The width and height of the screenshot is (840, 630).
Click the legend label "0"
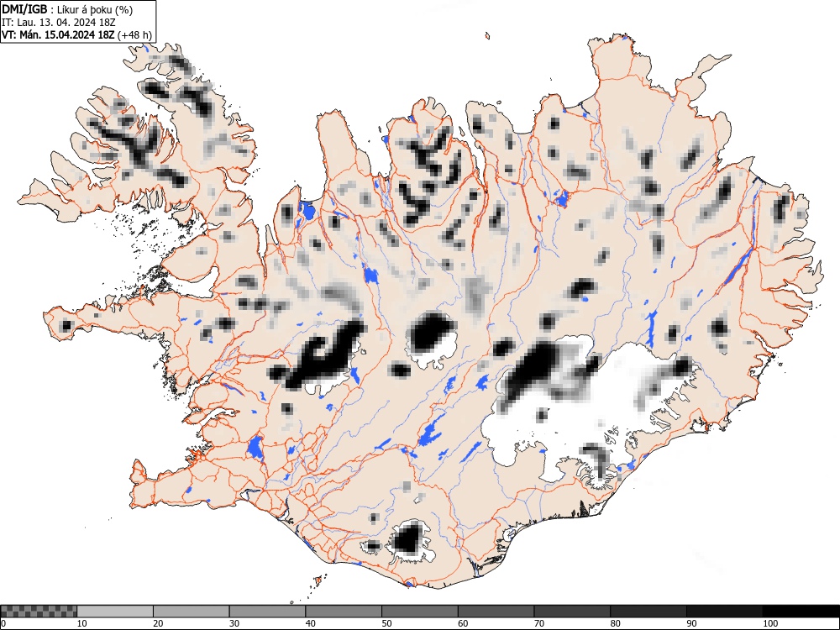click(3, 623)
